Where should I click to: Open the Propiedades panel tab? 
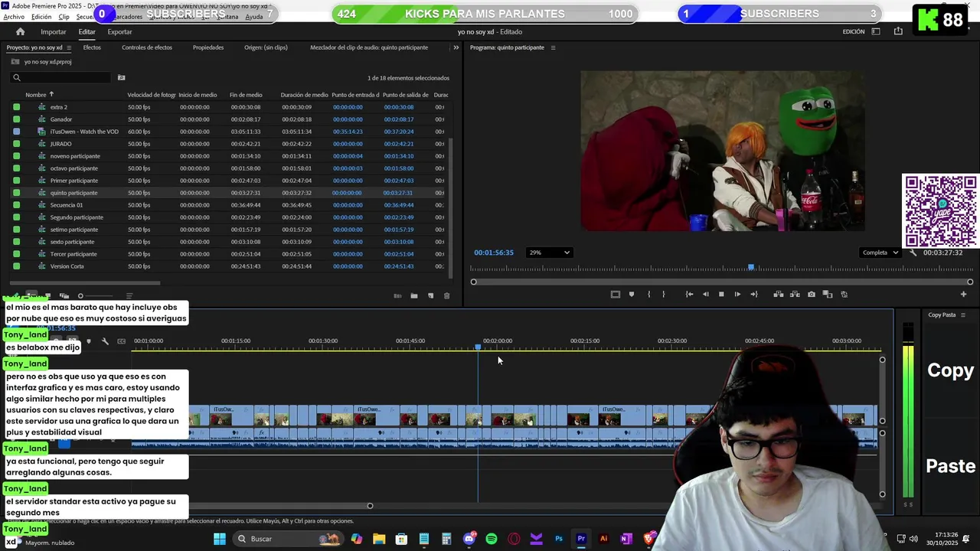click(x=208, y=47)
